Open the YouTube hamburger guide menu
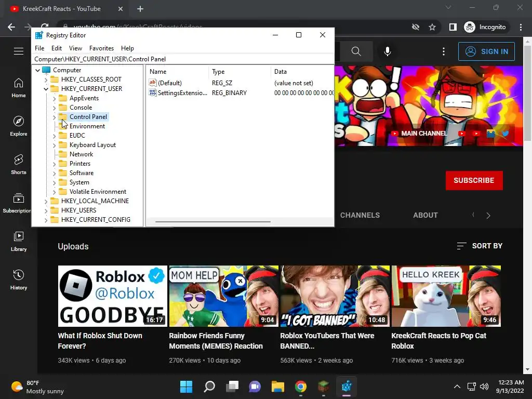Screen dimensions: 532x399 (18, 51)
